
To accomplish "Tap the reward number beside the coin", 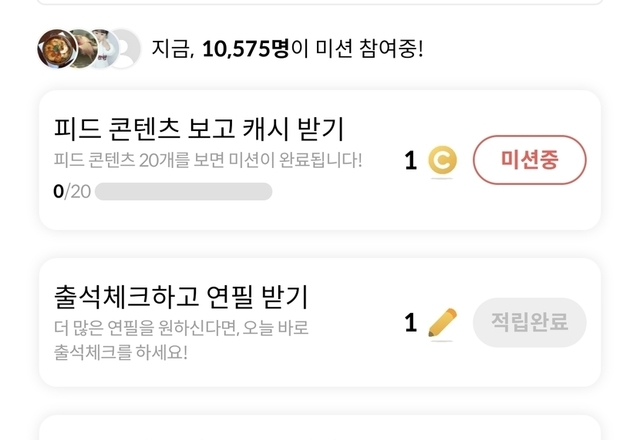I will point(410,160).
